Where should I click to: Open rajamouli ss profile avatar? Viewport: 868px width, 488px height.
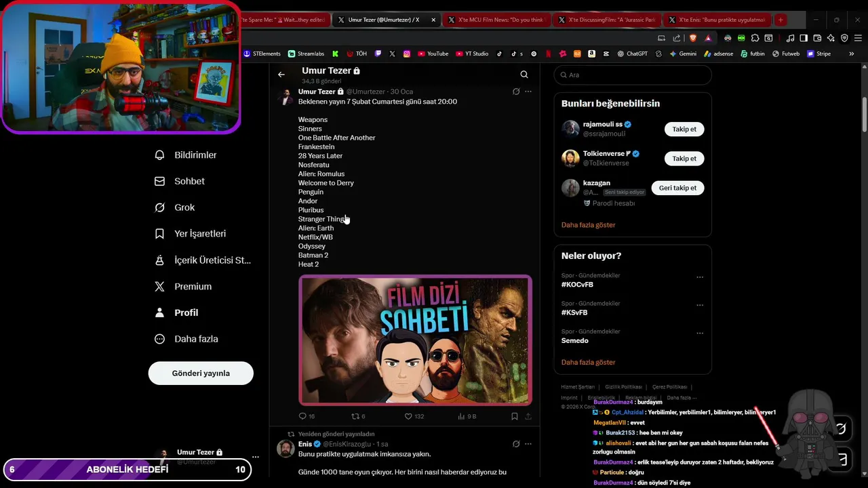pyautogui.click(x=570, y=129)
